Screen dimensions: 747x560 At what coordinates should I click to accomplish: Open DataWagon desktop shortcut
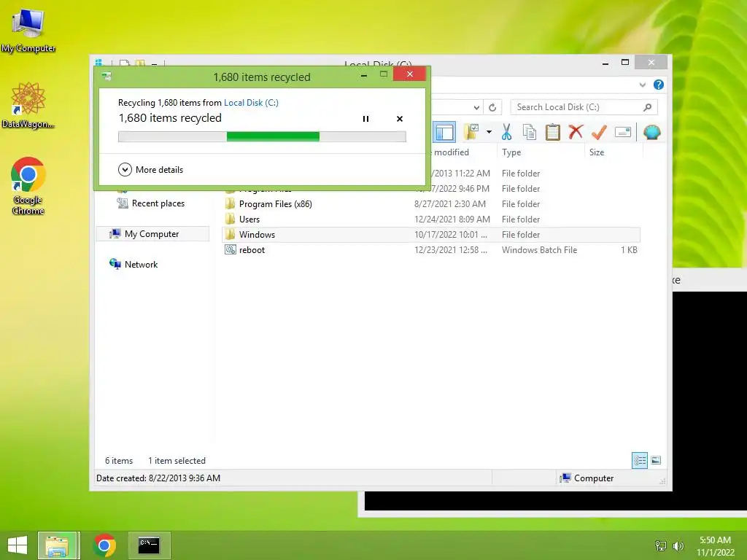28,105
